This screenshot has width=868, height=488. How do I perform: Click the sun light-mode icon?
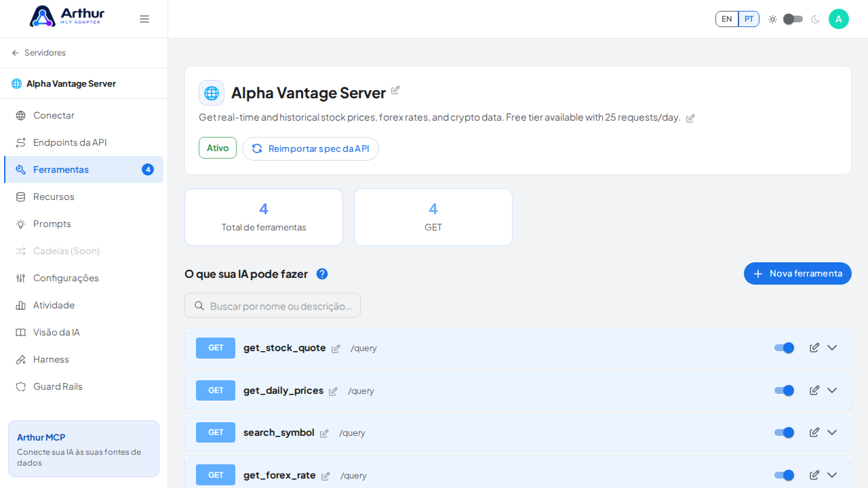tap(772, 19)
